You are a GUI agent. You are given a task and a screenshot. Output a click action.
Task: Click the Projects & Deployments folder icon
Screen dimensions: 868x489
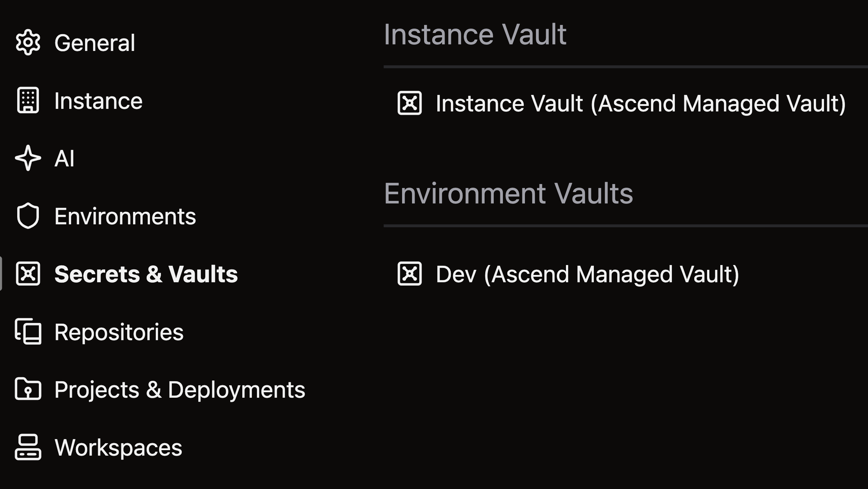[28, 389]
